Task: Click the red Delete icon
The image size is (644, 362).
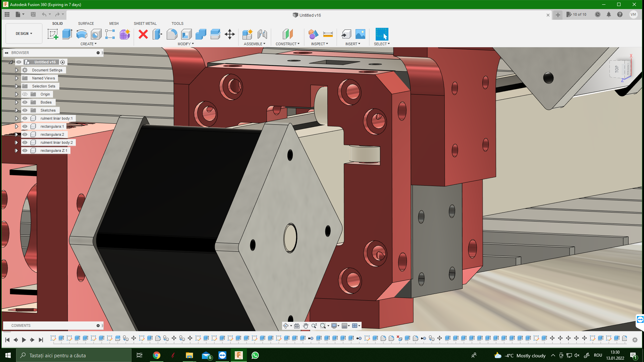Action: [x=143, y=34]
